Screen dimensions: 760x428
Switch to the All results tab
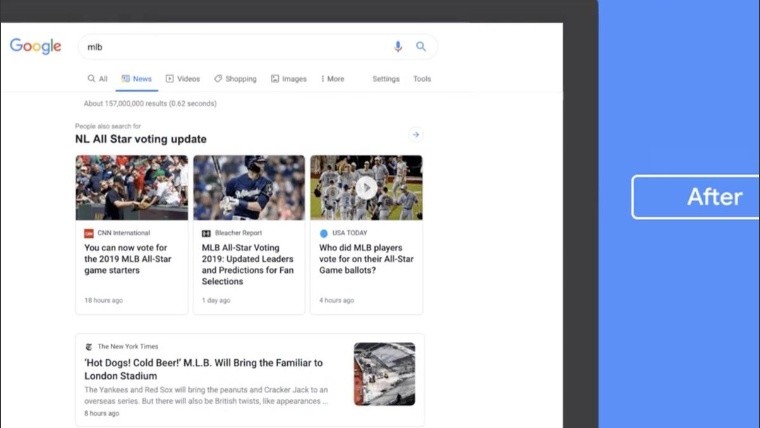click(97, 79)
